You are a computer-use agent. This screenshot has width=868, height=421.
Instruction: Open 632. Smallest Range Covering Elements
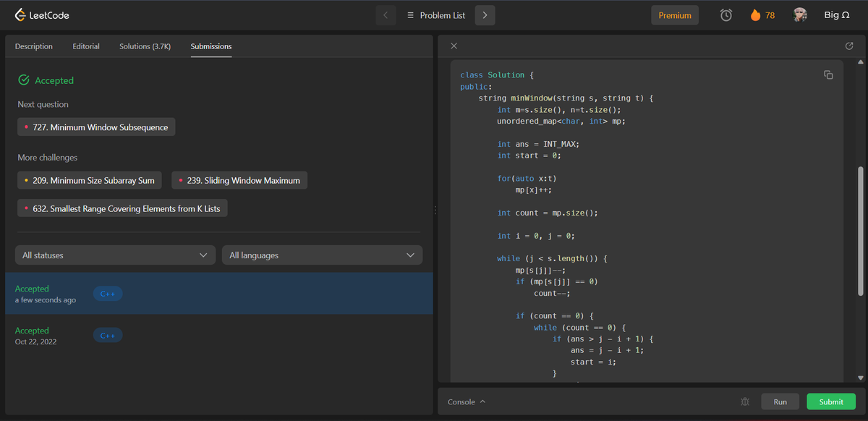(x=122, y=208)
